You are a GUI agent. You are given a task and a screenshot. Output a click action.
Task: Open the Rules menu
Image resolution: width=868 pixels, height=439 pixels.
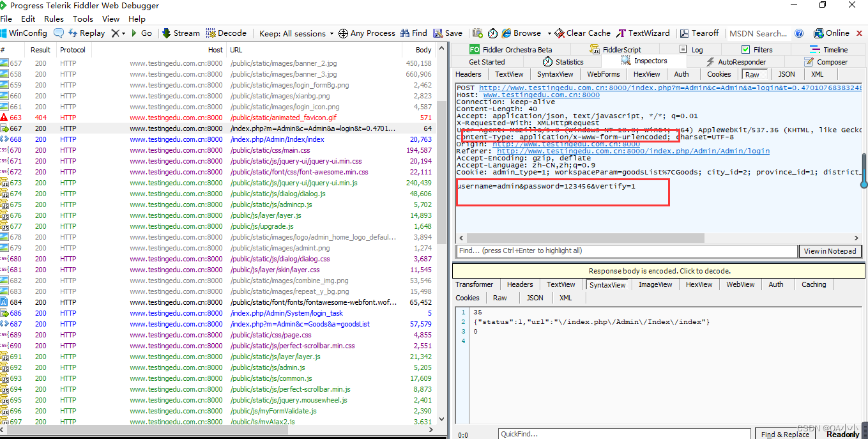[54, 19]
